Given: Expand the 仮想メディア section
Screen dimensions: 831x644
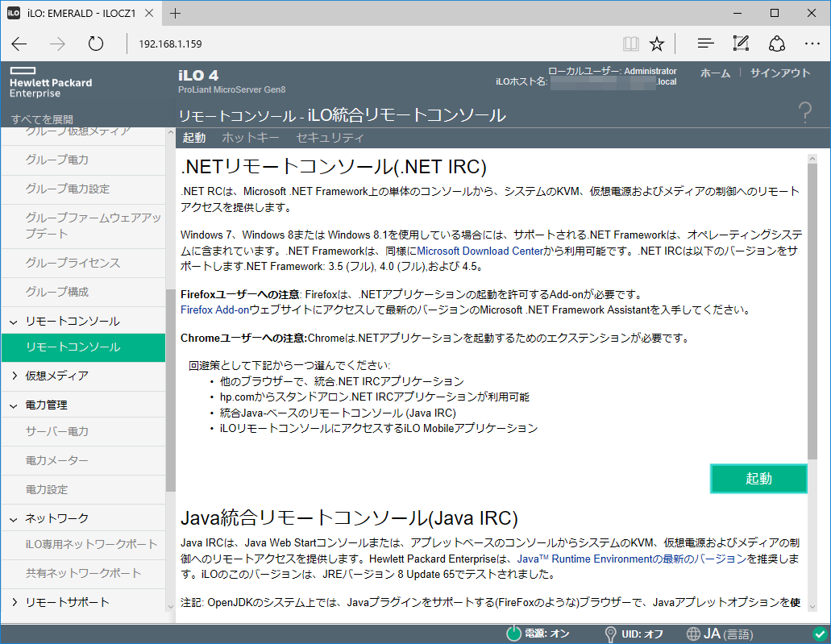Looking at the screenshot, I should 14,376.
